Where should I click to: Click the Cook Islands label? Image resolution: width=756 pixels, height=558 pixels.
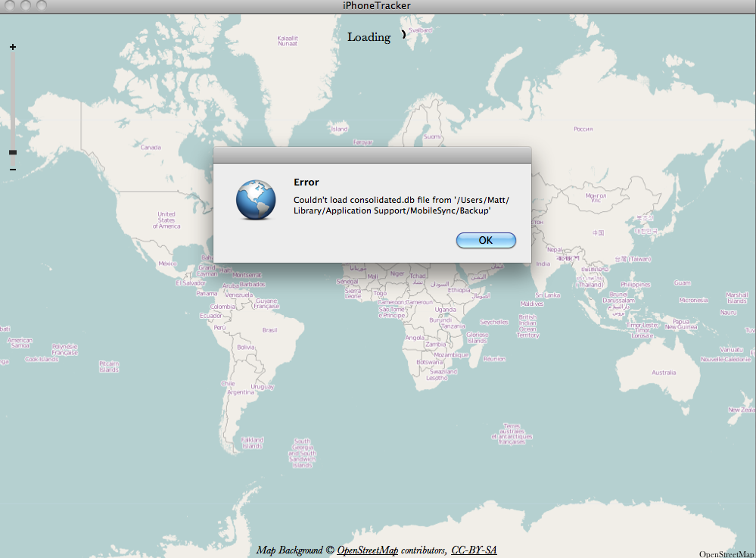42,359
